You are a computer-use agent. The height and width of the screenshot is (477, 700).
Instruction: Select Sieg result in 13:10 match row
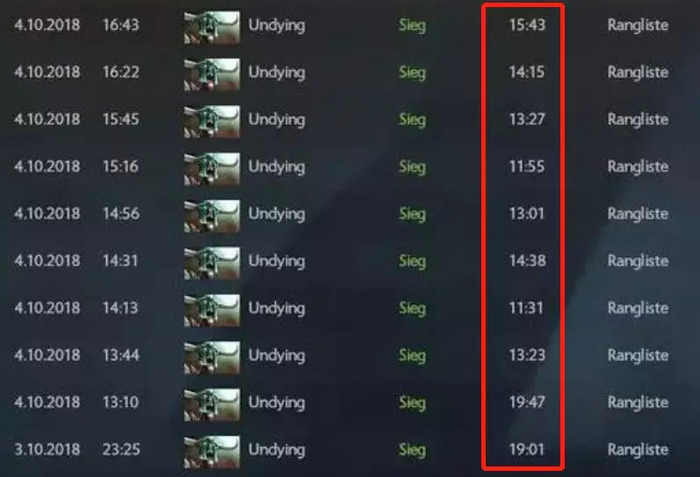tap(412, 403)
